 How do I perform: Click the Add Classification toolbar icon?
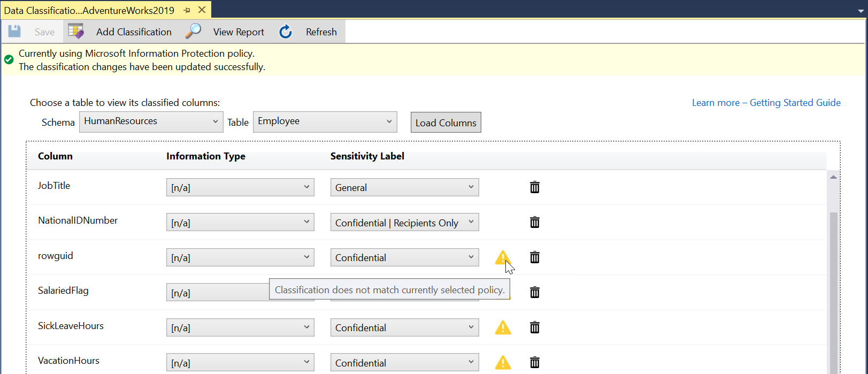click(x=76, y=32)
